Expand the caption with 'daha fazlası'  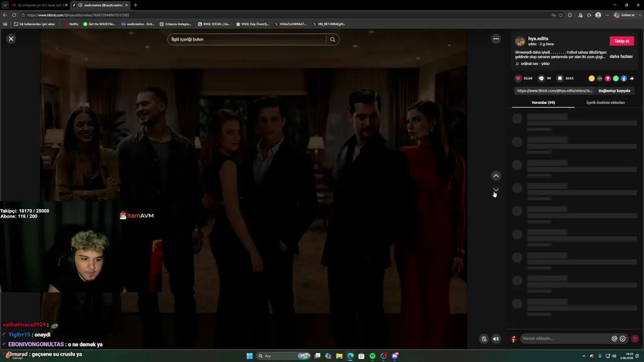[621, 57]
